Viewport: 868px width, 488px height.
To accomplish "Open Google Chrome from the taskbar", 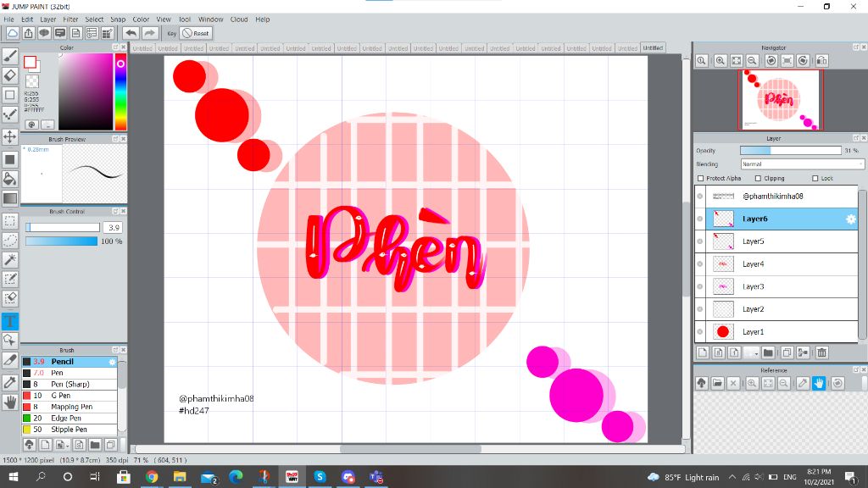I will pos(152,476).
